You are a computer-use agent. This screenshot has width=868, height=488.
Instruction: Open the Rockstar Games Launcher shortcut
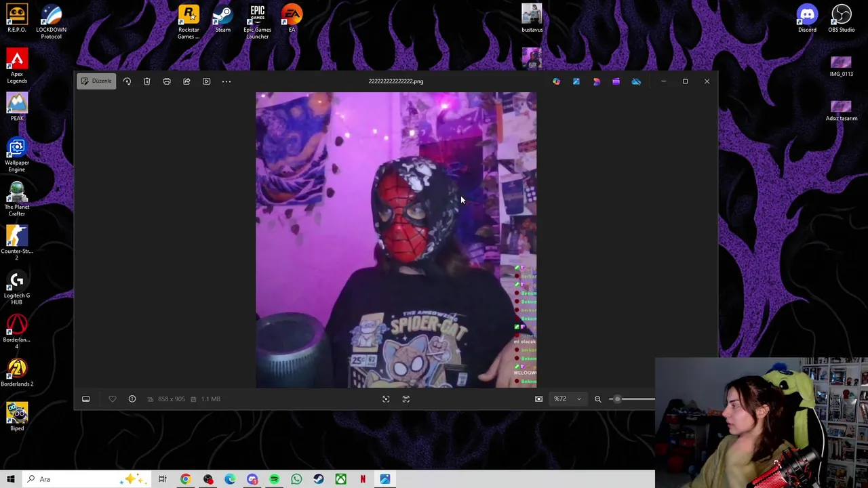tap(189, 22)
